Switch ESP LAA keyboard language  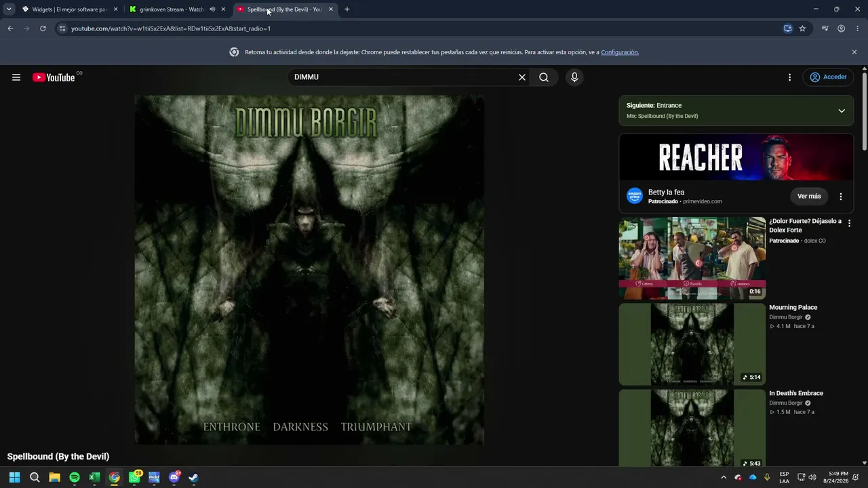click(784, 477)
